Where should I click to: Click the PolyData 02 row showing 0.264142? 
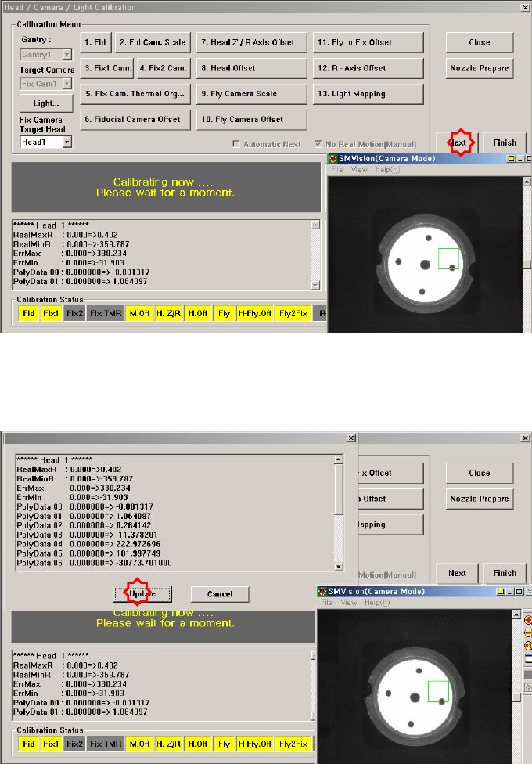pyautogui.click(x=84, y=525)
